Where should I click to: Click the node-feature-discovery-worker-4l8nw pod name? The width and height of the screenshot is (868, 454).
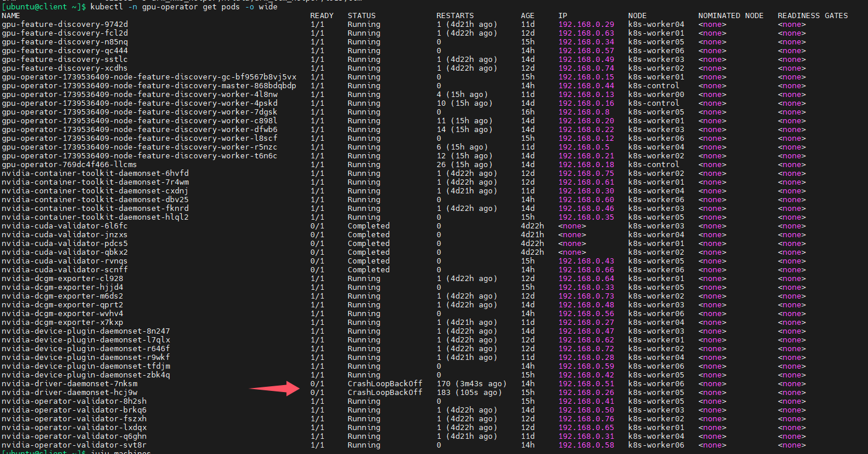(x=139, y=94)
